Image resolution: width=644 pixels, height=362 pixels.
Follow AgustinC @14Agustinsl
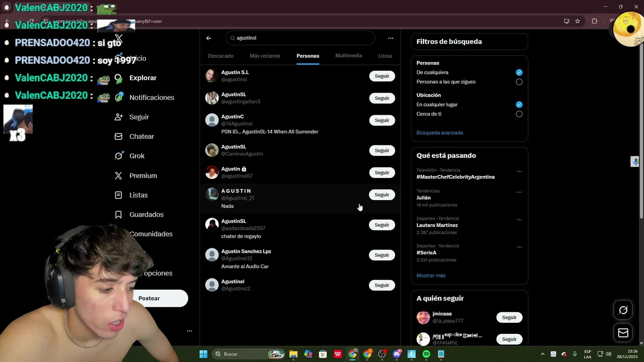(382, 120)
